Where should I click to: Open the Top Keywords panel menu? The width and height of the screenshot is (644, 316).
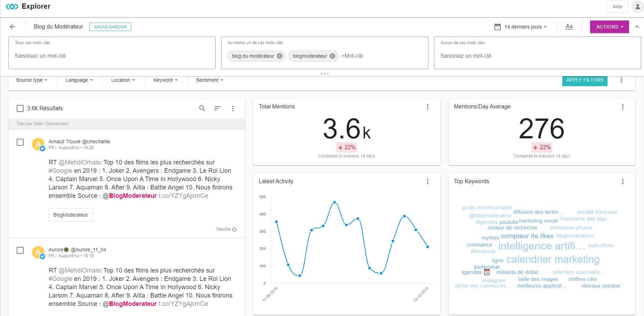(x=623, y=181)
